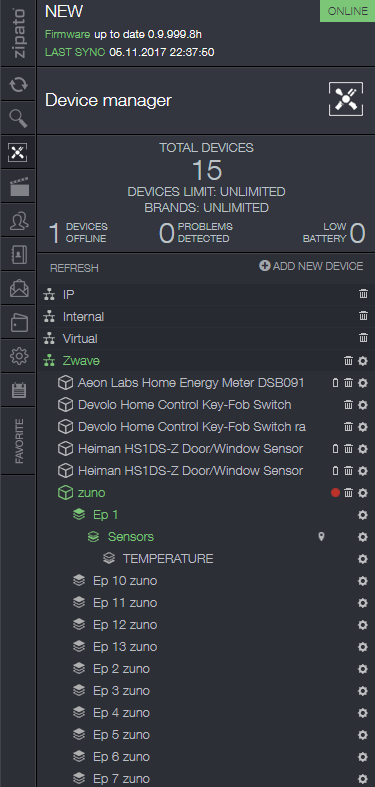Open Ep 1 settings gear
This screenshot has height=787, width=375.
click(362, 514)
